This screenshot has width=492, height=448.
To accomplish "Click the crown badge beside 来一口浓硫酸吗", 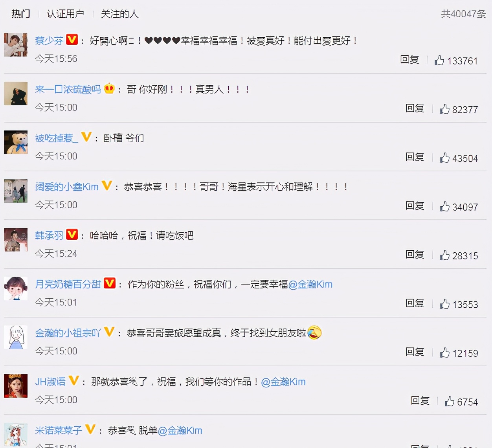I will [x=109, y=88].
